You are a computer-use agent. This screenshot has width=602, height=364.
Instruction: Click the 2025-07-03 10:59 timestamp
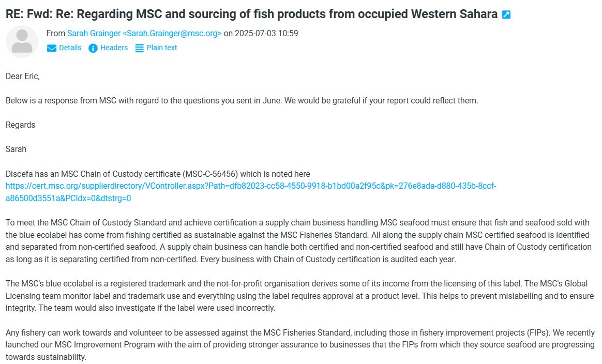click(x=266, y=34)
